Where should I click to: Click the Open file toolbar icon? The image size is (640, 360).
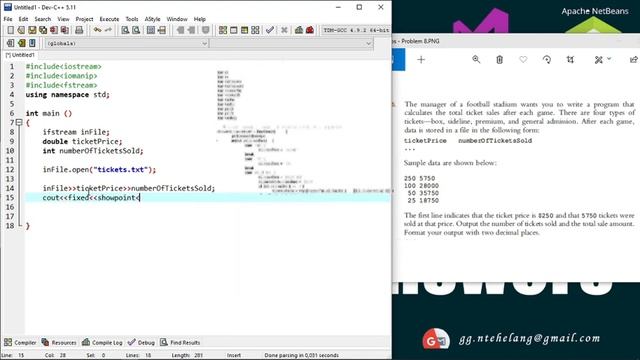click(x=21, y=30)
